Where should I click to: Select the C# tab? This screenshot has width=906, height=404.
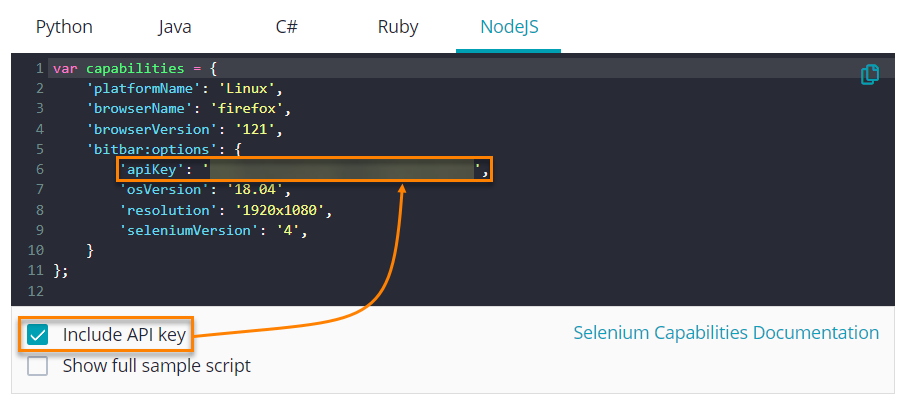tap(286, 27)
